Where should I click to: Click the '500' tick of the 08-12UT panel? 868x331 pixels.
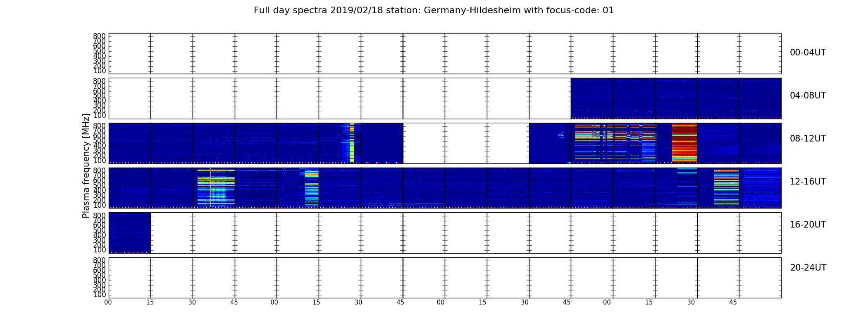99,141
